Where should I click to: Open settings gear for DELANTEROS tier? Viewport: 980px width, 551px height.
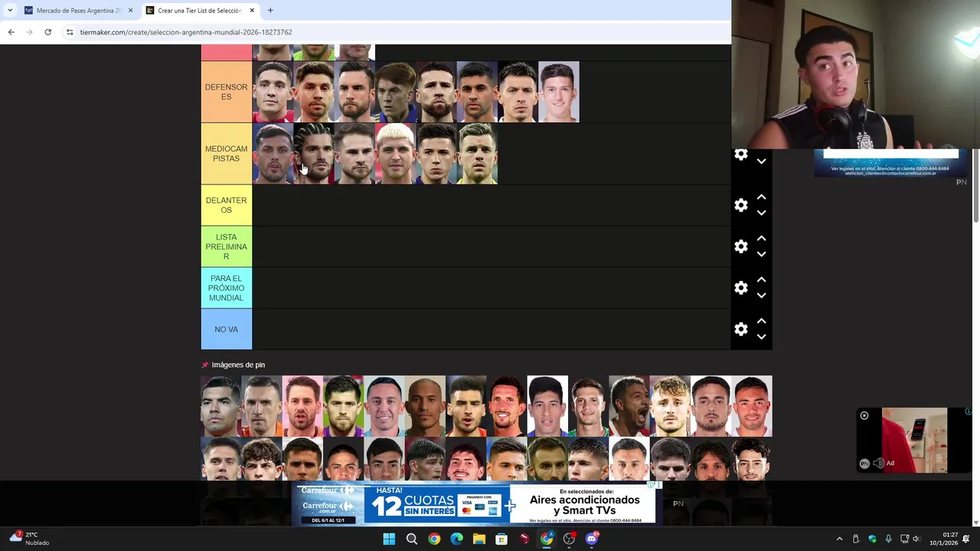[x=741, y=205]
